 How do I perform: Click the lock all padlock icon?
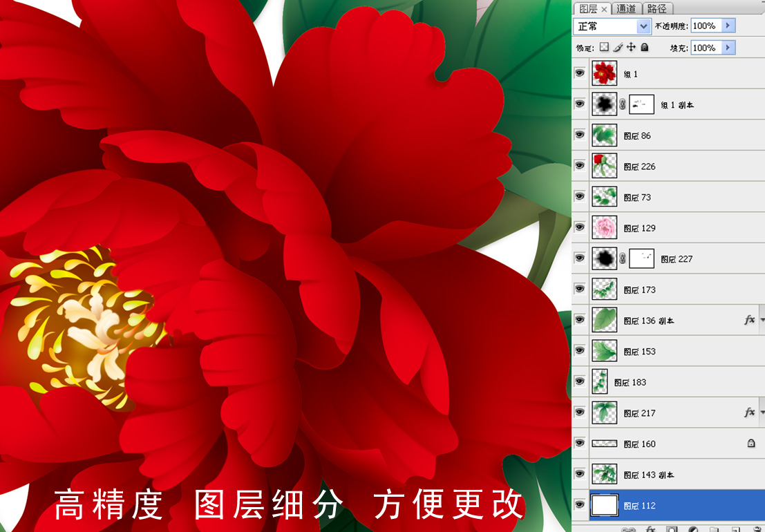click(645, 47)
